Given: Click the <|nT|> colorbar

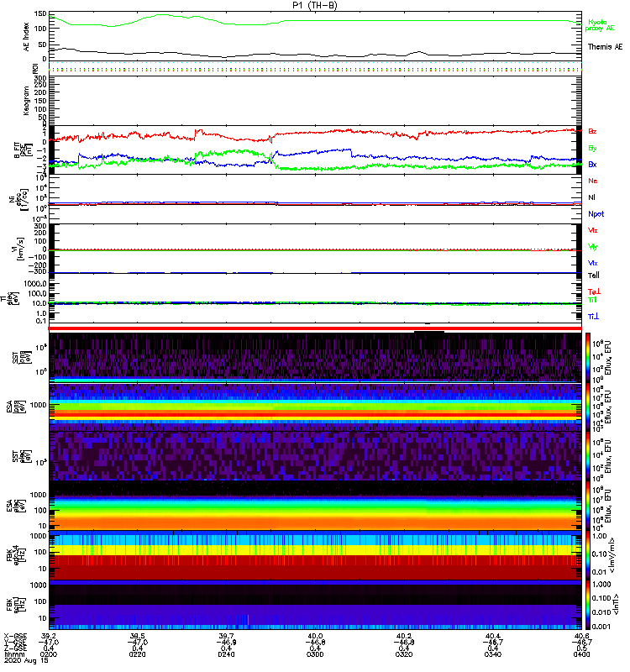Looking at the screenshot, I should pyautogui.click(x=587, y=605).
